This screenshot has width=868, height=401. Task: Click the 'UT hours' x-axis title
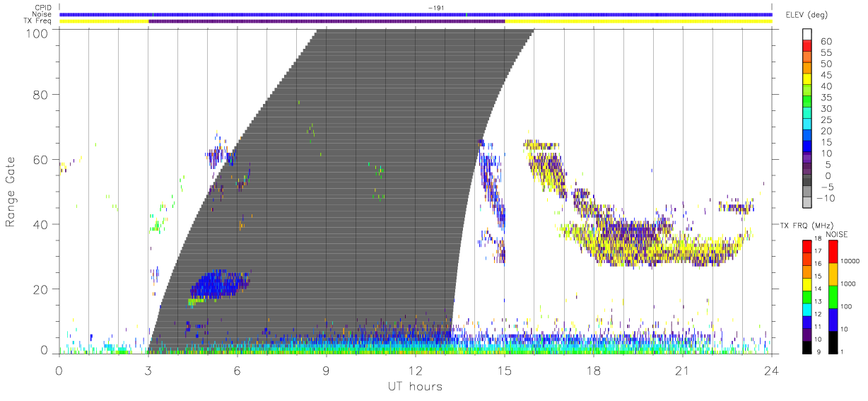pos(415,386)
